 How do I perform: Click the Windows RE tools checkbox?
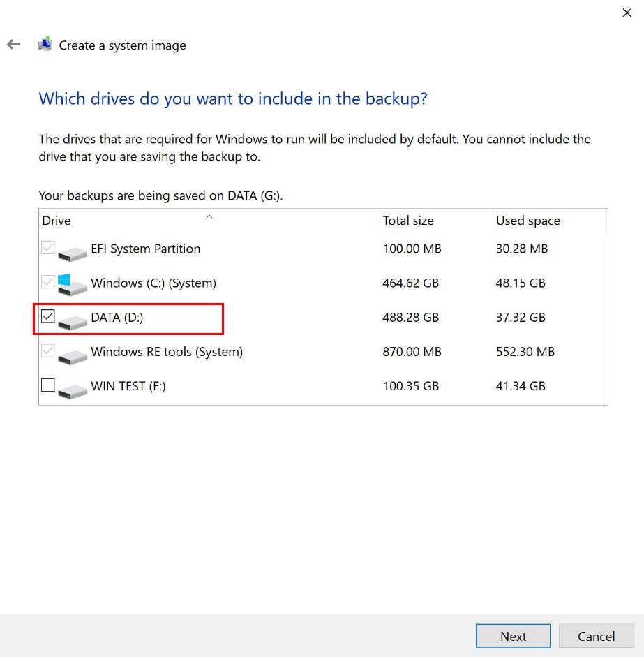pos(48,350)
